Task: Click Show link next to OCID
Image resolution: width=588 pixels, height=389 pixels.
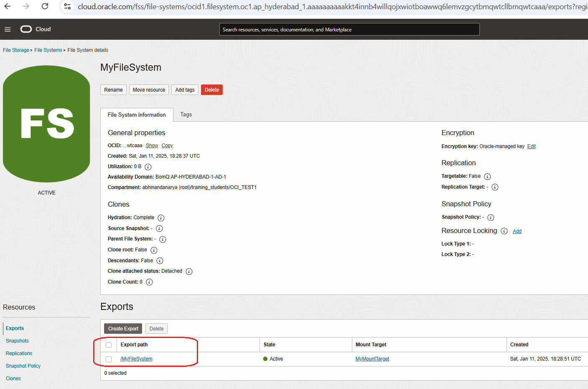Action: [x=152, y=146]
